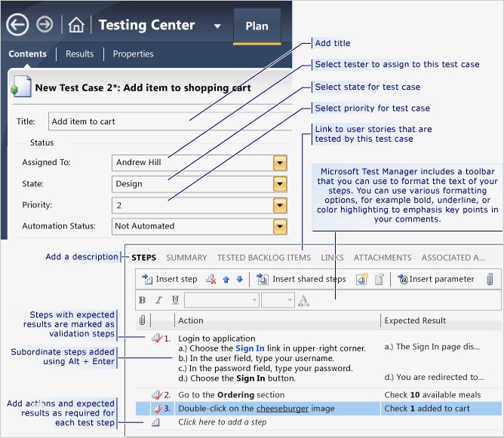The height and width of the screenshot is (438, 504).
Task: Click the test case document icon
Action: [x=21, y=86]
